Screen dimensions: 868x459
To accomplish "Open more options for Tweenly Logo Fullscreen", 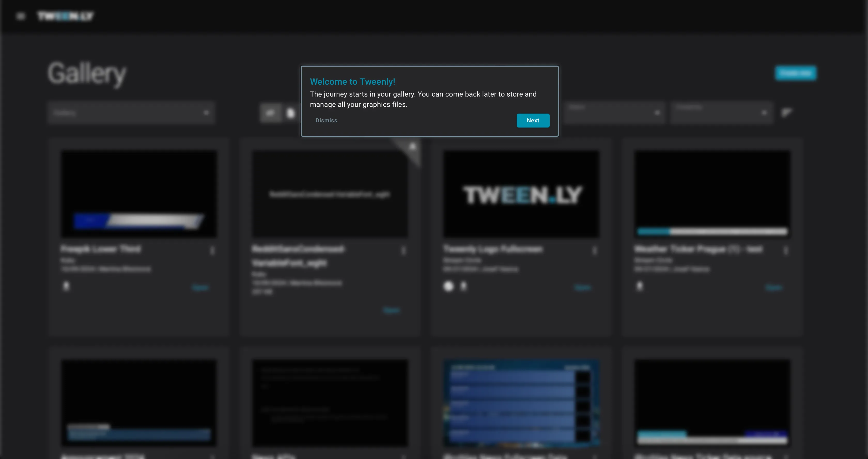I will 595,251.
